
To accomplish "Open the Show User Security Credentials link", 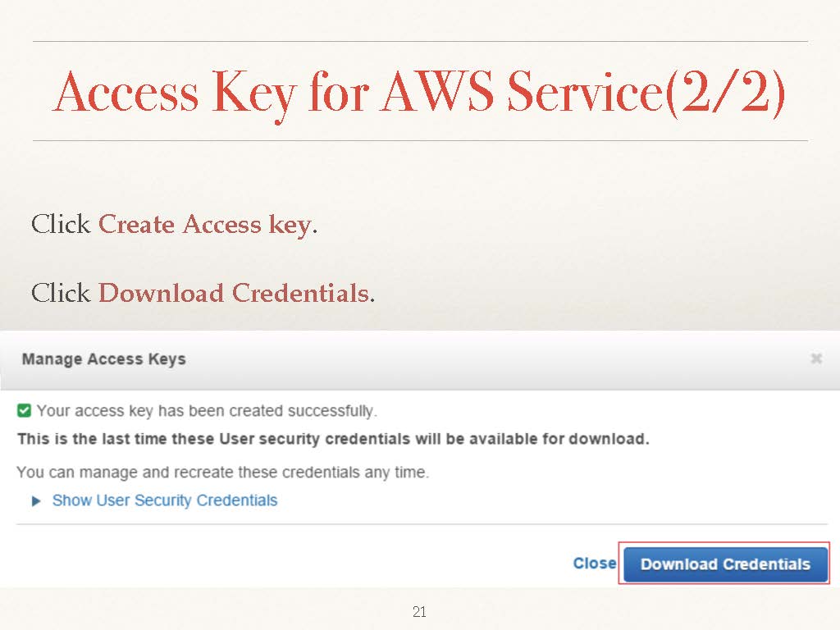I will point(165,500).
